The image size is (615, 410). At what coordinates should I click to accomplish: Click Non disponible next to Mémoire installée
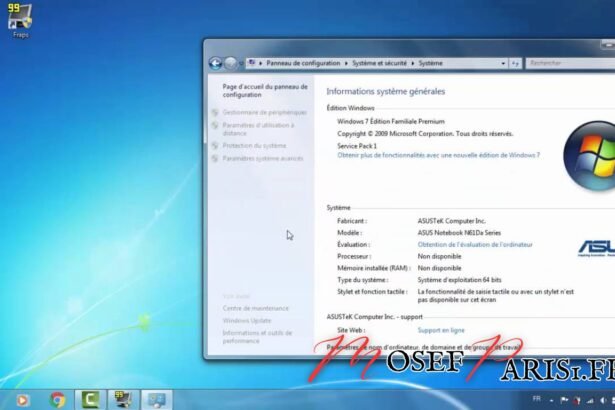[439, 268]
